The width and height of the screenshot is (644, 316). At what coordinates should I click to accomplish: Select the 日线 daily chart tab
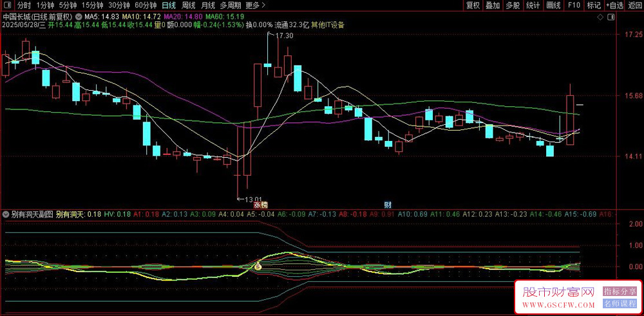pos(168,5)
